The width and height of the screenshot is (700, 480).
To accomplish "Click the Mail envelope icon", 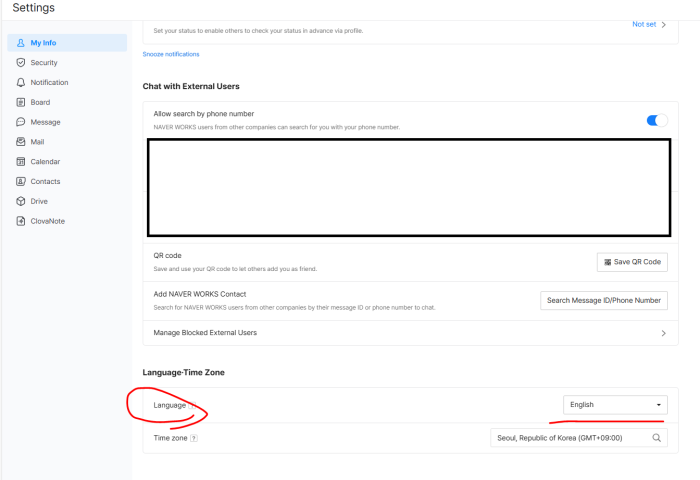I will click(x=20, y=142).
